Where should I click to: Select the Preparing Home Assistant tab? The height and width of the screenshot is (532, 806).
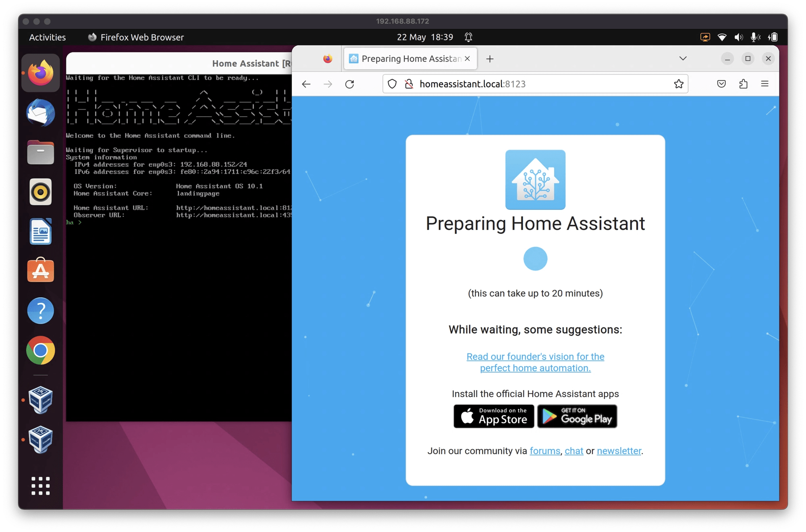point(407,58)
